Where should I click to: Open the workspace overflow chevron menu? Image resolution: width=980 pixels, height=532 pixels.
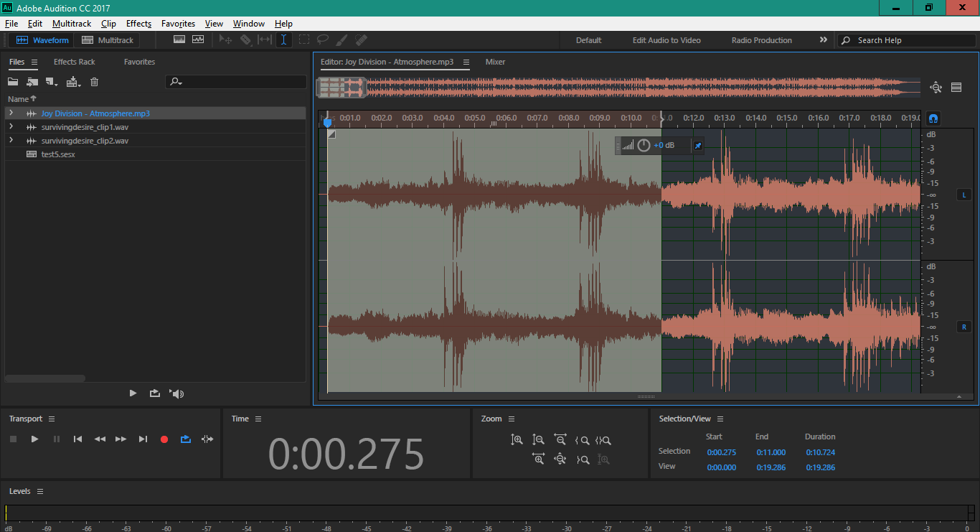pyautogui.click(x=823, y=40)
